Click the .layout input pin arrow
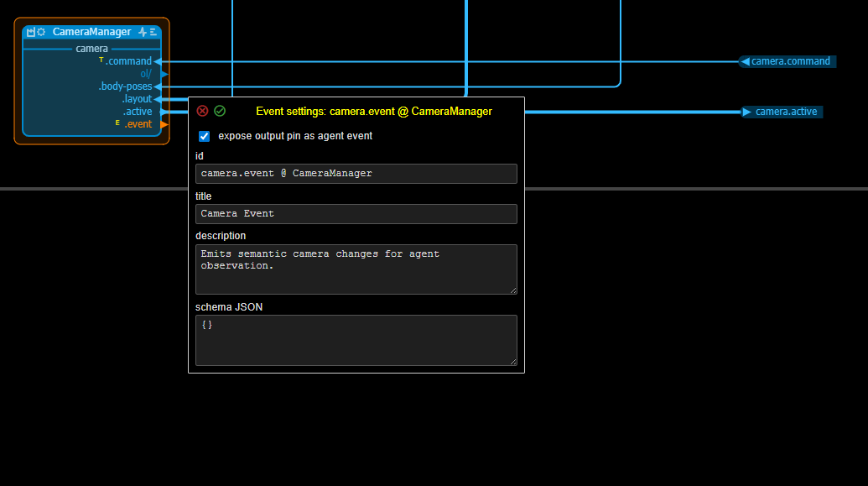The height and width of the screenshot is (486, 868). tap(158, 99)
